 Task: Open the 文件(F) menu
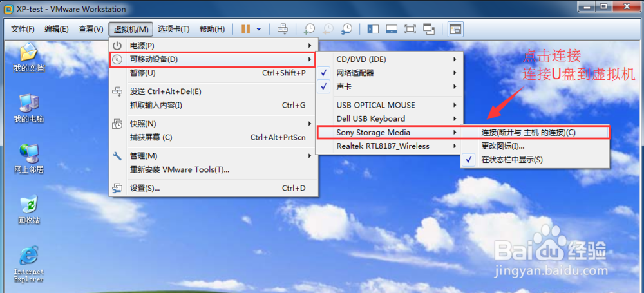(x=23, y=29)
